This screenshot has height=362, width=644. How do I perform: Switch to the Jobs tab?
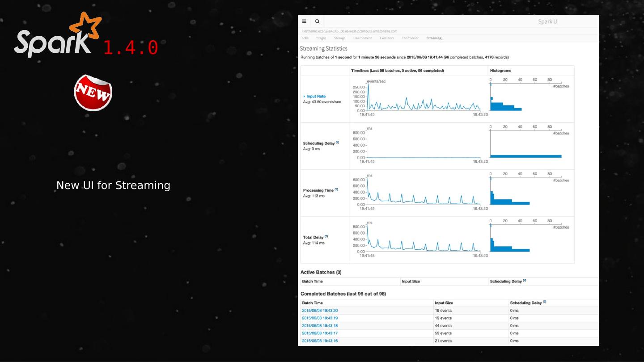pos(305,38)
